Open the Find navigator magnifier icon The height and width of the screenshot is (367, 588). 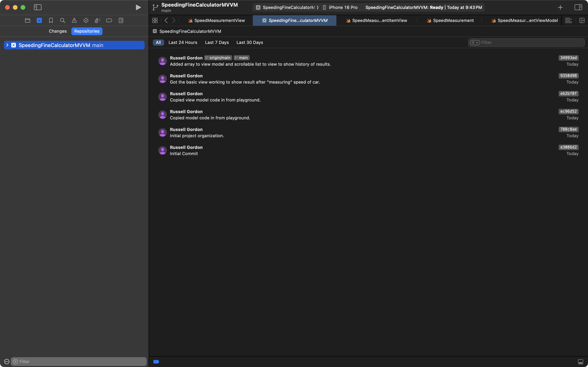click(x=62, y=20)
